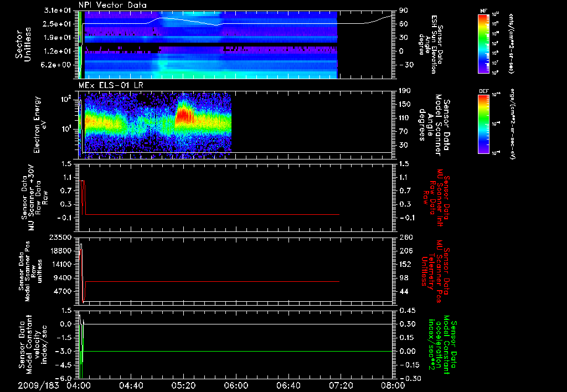Click the 2.5e+01 sector tick value

click(57, 24)
